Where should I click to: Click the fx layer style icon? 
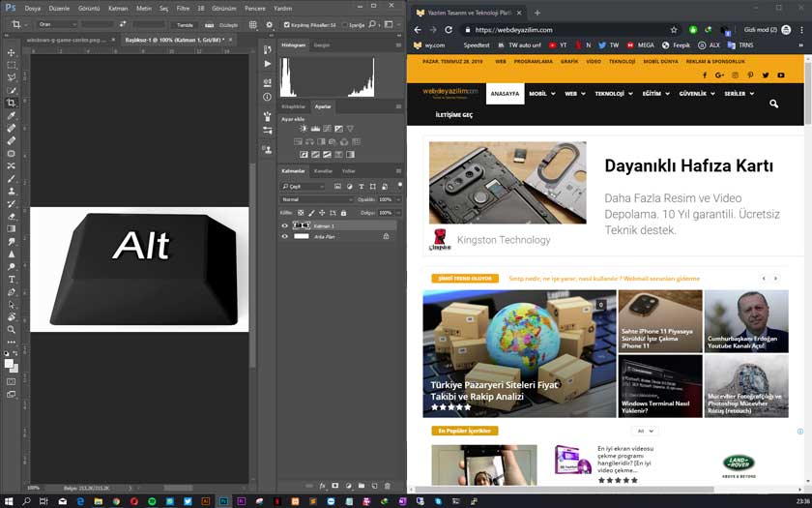tap(322, 486)
